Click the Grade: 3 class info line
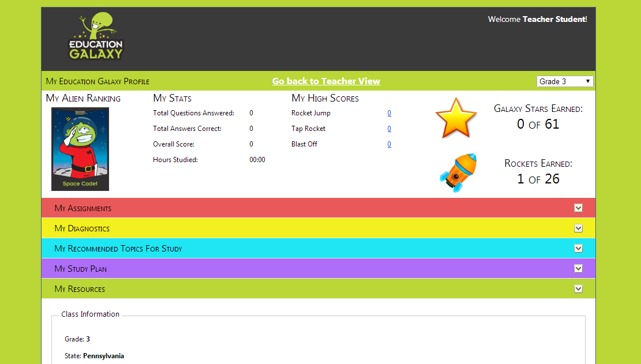The image size is (641, 364). coord(77,339)
